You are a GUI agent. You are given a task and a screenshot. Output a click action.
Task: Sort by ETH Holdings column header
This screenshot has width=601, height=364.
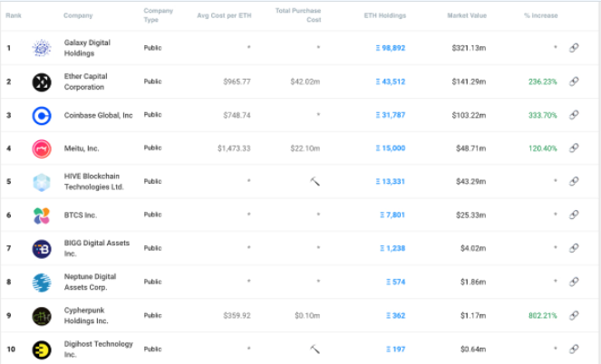pos(385,15)
